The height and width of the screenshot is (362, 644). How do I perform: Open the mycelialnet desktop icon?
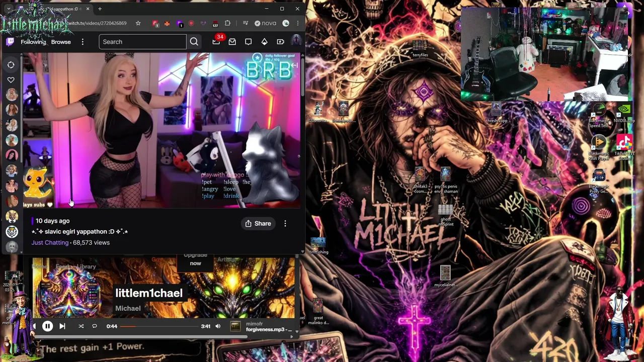[x=445, y=277]
